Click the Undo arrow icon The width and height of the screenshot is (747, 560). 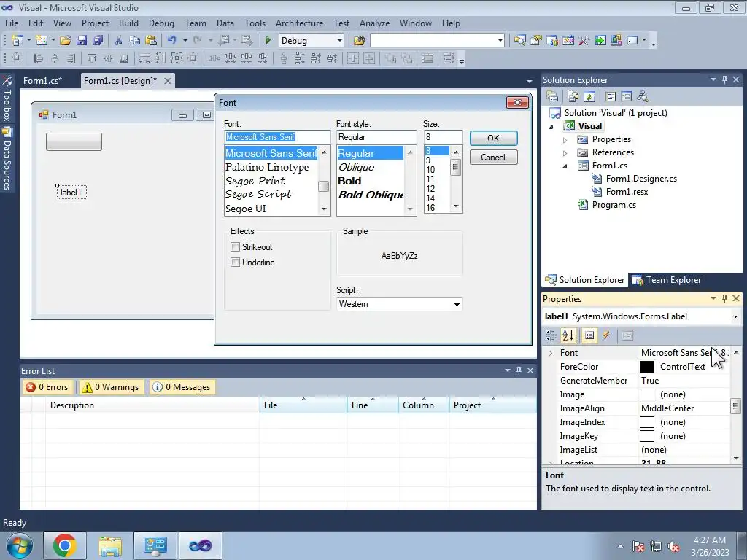point(172,41)
